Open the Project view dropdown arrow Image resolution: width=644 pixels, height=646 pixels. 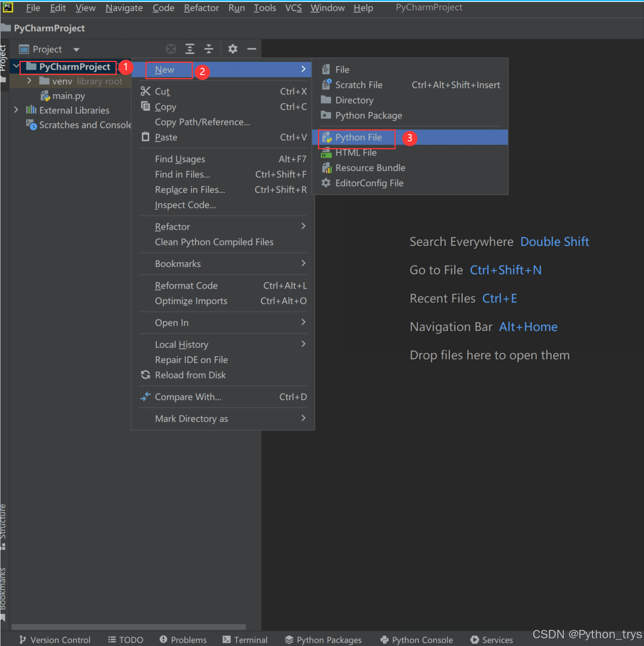point(76,49)
